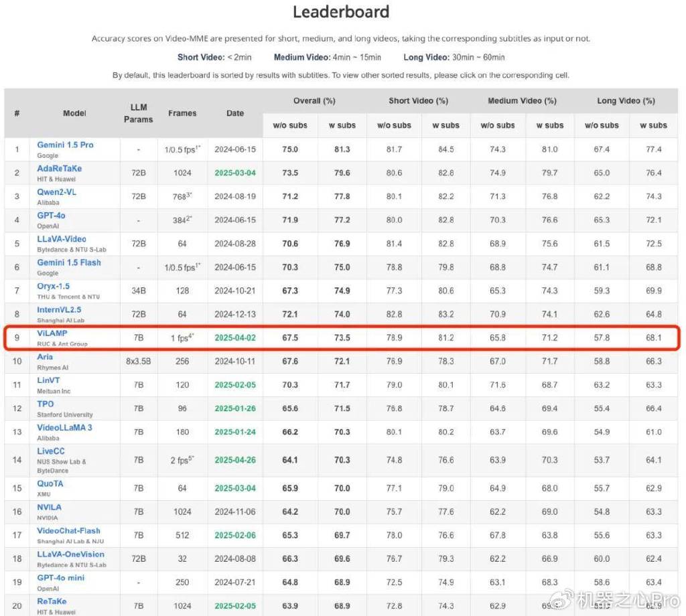Click the Date column header
The image size is (686, 616).
pyautogui.click(x=235, y=113)
